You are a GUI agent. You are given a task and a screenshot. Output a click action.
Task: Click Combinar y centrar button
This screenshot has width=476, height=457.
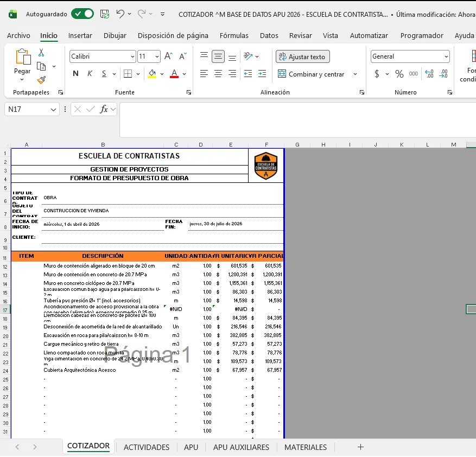[x=312, y=74]
